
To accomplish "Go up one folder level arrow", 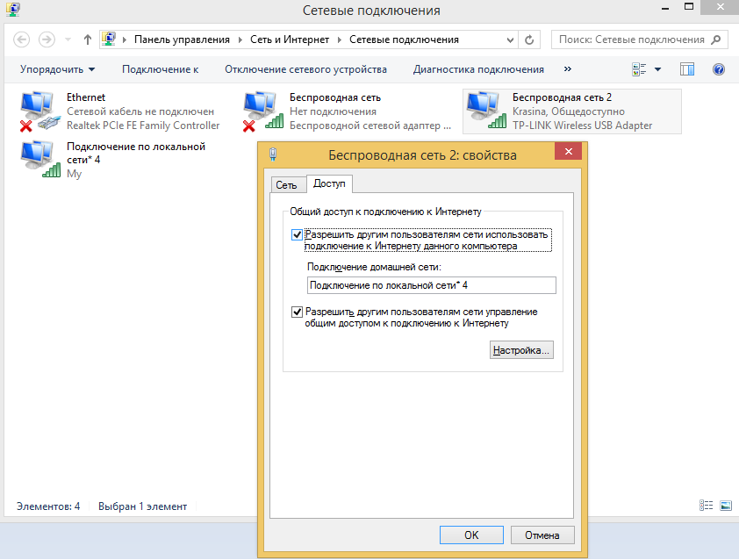I will [88, 39].
